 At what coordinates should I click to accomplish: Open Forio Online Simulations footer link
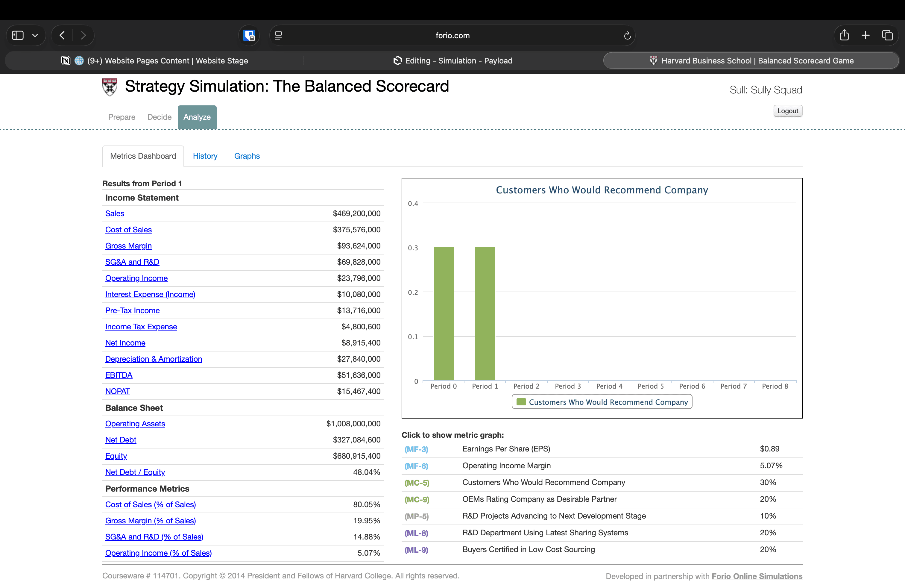coord(757,576)
